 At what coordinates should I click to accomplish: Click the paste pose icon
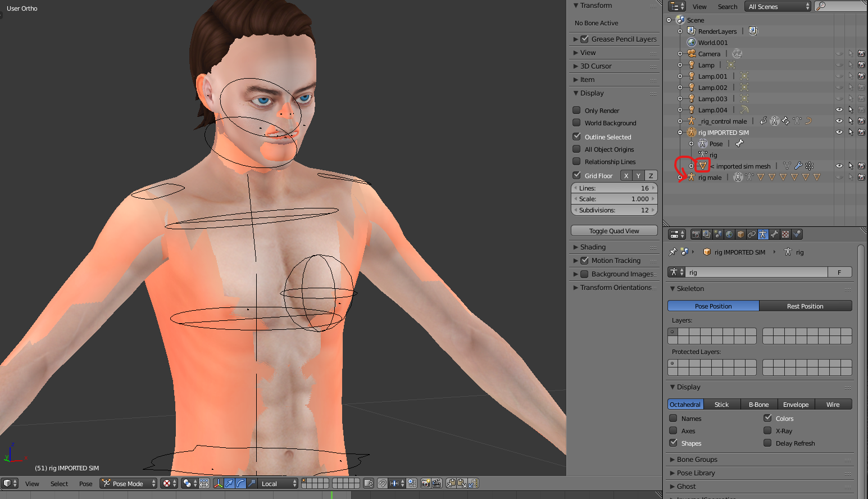pos(462,483)
